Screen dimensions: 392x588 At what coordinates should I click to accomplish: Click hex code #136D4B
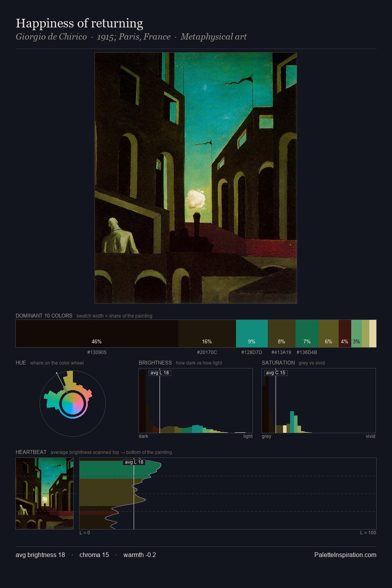pyautogui.click(x=307, y=352)
